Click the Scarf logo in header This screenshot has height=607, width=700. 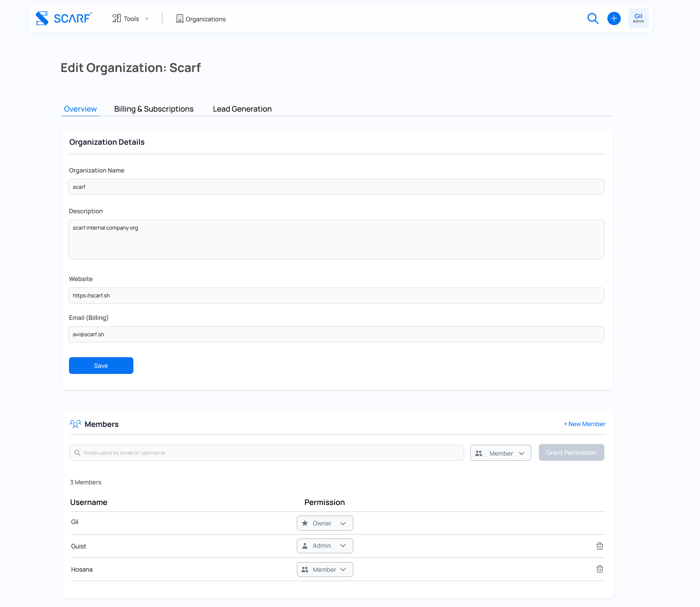[x=64, y=18]
